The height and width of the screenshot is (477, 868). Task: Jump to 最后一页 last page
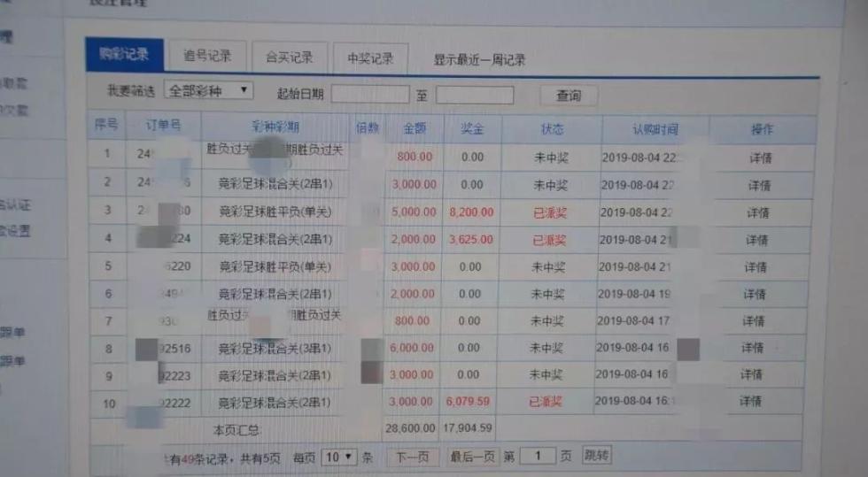(472, 457)
